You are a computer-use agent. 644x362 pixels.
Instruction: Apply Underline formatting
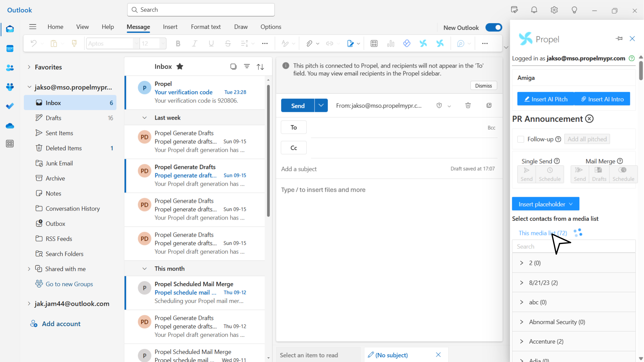tap(211, 44)
